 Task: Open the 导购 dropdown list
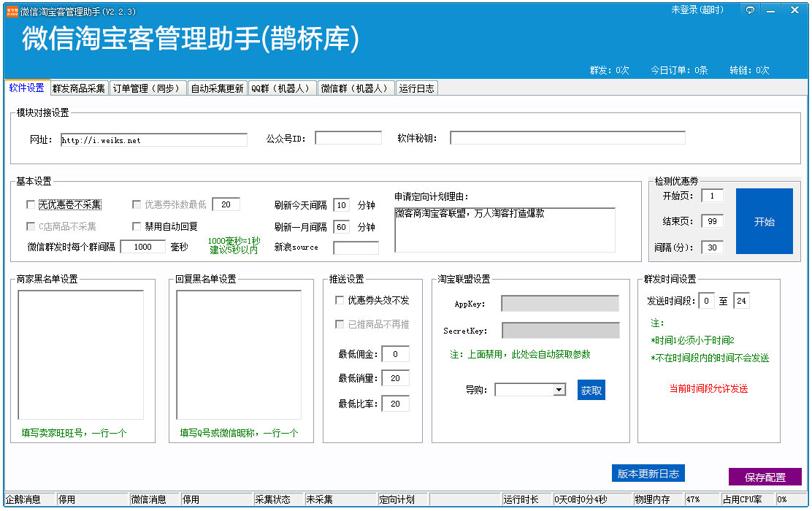[x=559, y=390]
